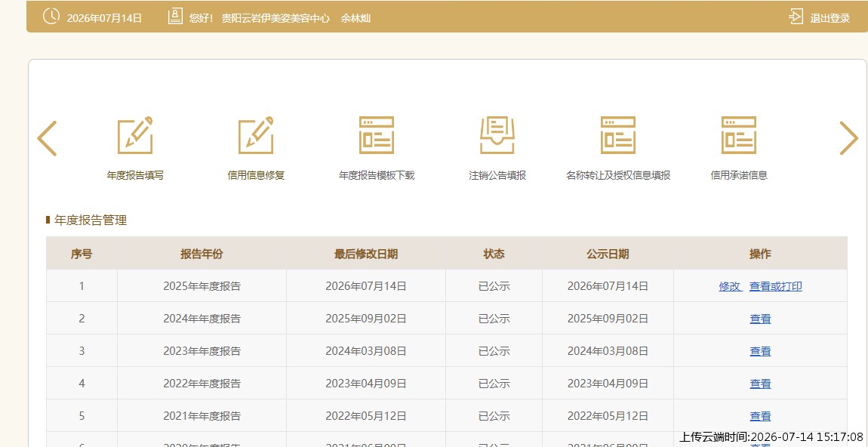Viewport: 868px width, 447px height.
Task: Click 查看 for the 2021年年度报告 row
Action: [x=760, y=416]
